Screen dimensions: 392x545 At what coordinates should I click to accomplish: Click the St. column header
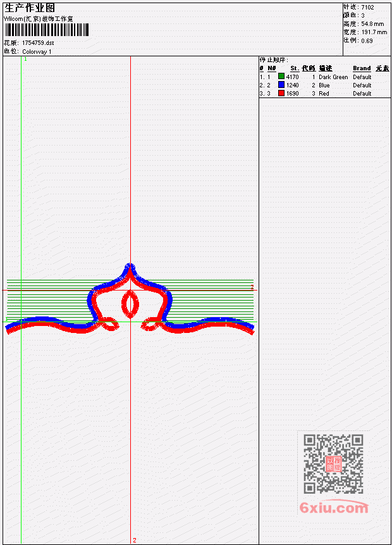point(295,68)
